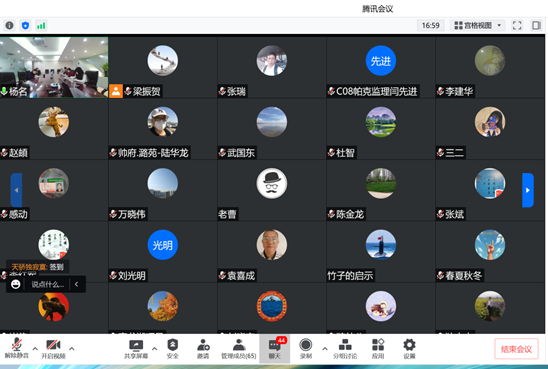Check the green network signal icon
The image size is (548, 369).
41,26
